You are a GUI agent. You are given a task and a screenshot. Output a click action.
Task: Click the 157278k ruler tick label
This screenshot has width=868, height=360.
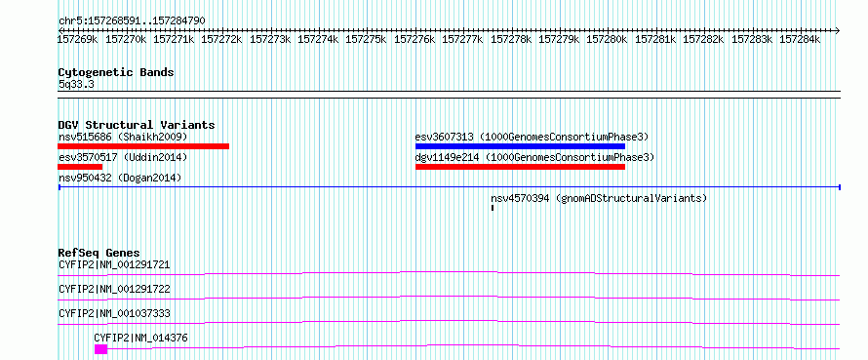coord(511,39)
